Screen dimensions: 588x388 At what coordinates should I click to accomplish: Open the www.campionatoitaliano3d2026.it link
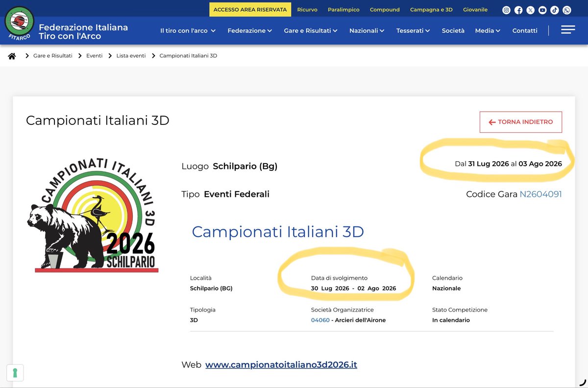(281, 365)
